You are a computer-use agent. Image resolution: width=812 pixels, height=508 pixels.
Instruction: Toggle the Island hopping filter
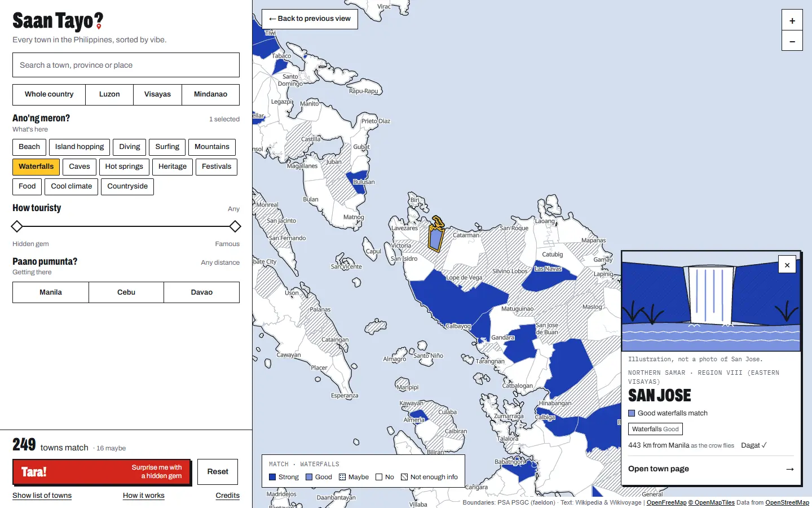point(80,147)
